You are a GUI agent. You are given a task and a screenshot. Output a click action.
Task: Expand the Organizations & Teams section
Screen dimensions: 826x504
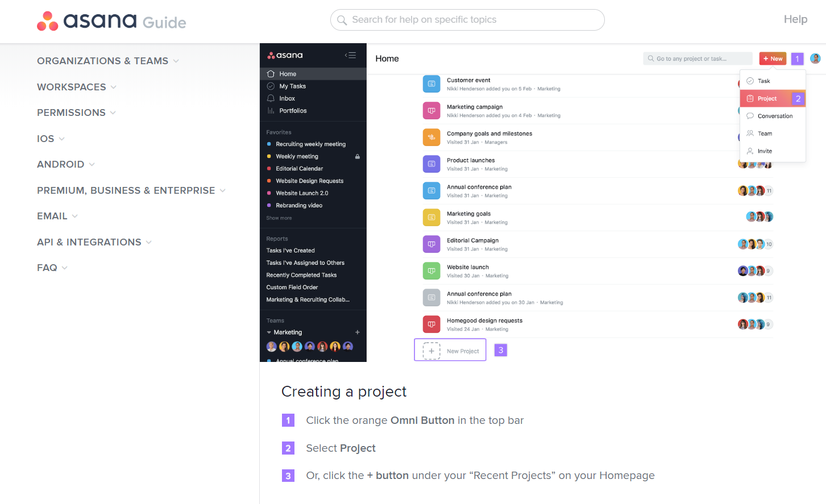tap(108, 61)
